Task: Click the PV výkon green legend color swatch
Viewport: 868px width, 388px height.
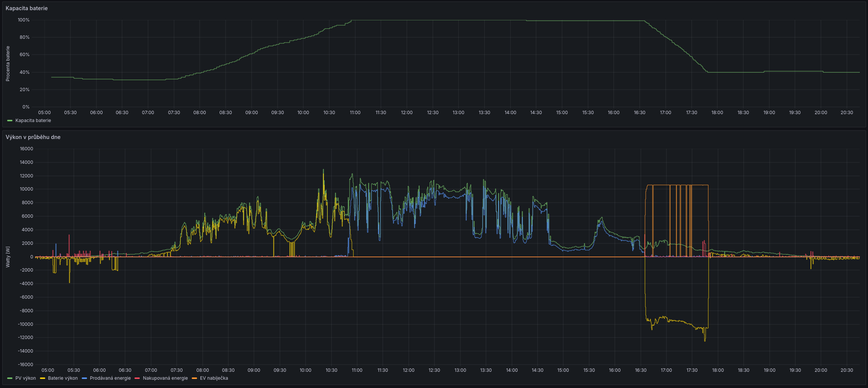Action: pyautogui.click(x=10, y=378)
